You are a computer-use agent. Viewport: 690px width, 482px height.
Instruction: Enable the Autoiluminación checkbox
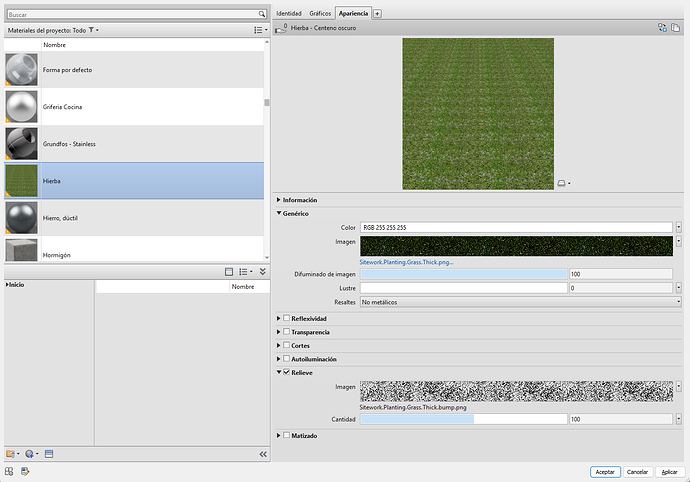click(286, 359)
